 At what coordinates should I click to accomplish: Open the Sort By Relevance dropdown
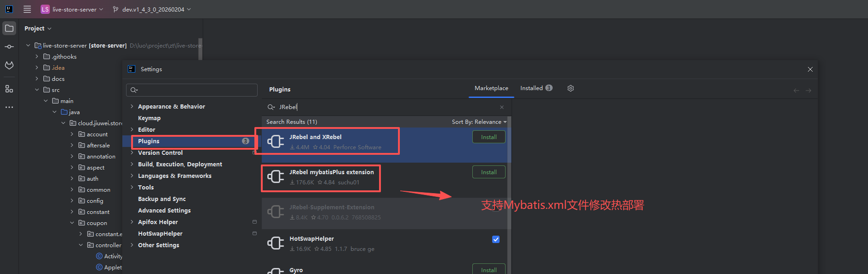click(479, 122)
